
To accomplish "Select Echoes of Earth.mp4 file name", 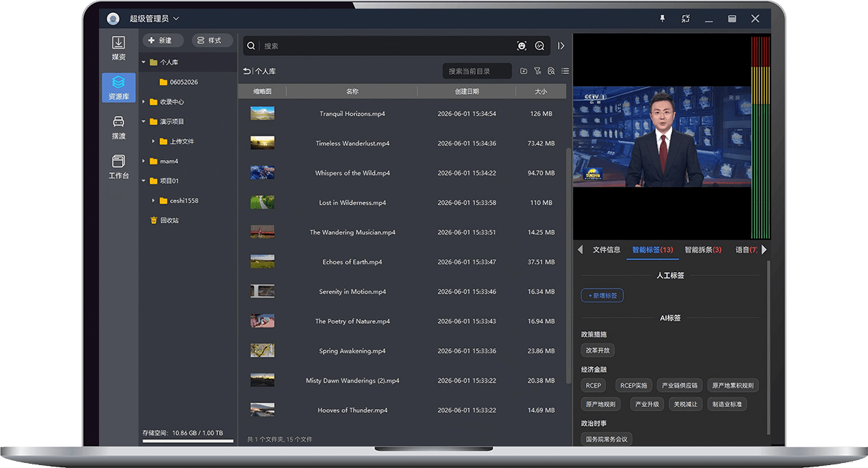I will pyautogui.click(x=352, y=262).
